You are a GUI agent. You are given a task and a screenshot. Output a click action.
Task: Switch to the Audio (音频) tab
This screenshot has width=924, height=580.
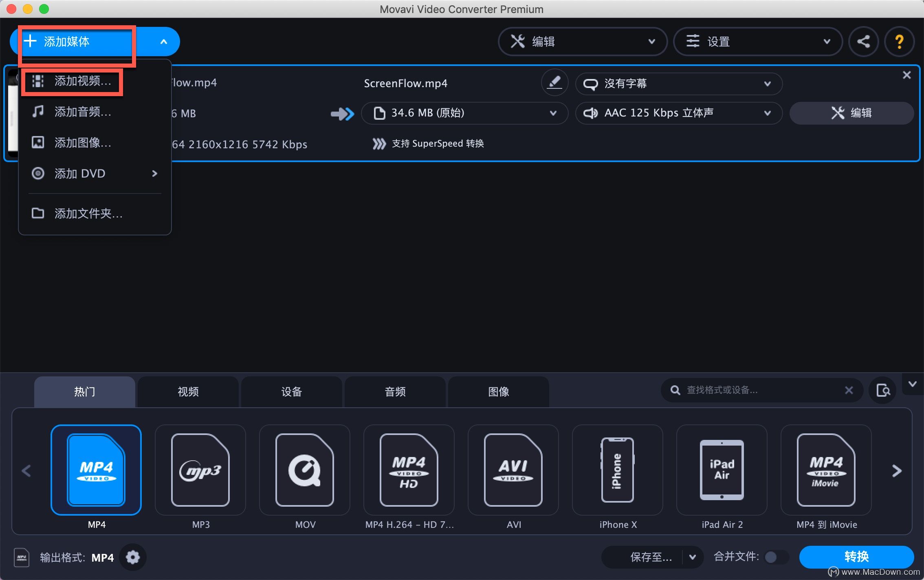click(395, 392)
